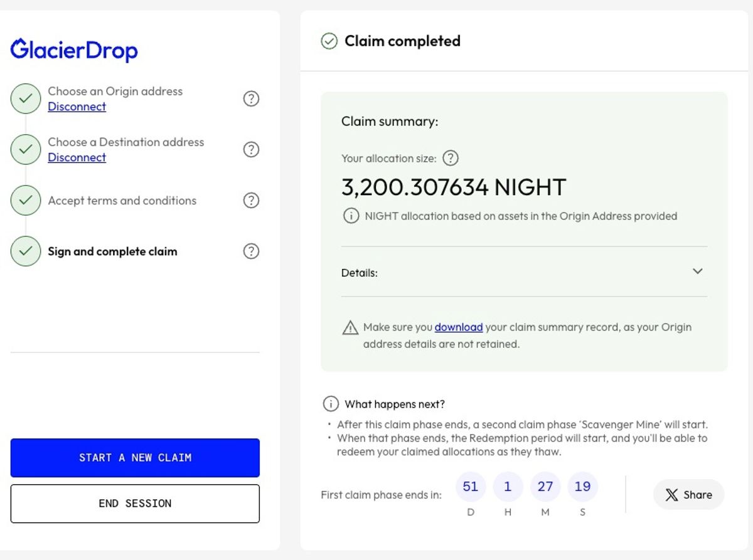This screenshot has height=560, width=753.
Task: Share on X
Action: [x=688, y=495]
